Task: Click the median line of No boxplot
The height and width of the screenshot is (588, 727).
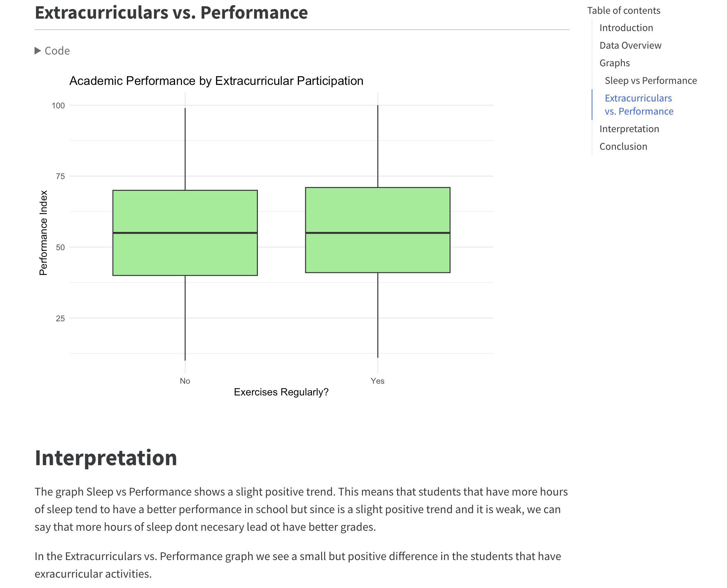Action: click(185, 233)
